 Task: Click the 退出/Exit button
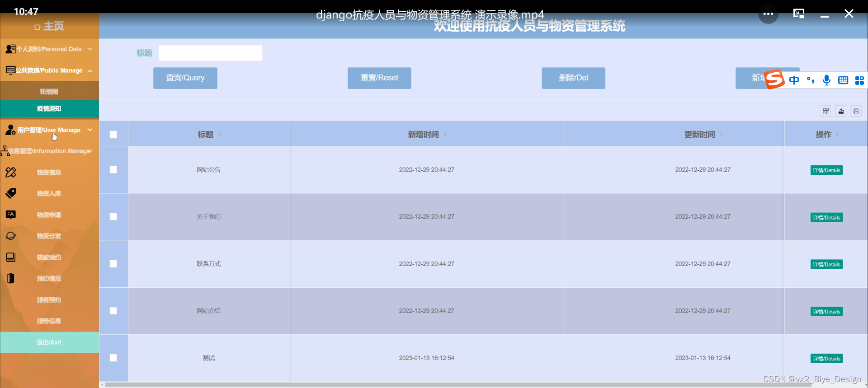49,342
